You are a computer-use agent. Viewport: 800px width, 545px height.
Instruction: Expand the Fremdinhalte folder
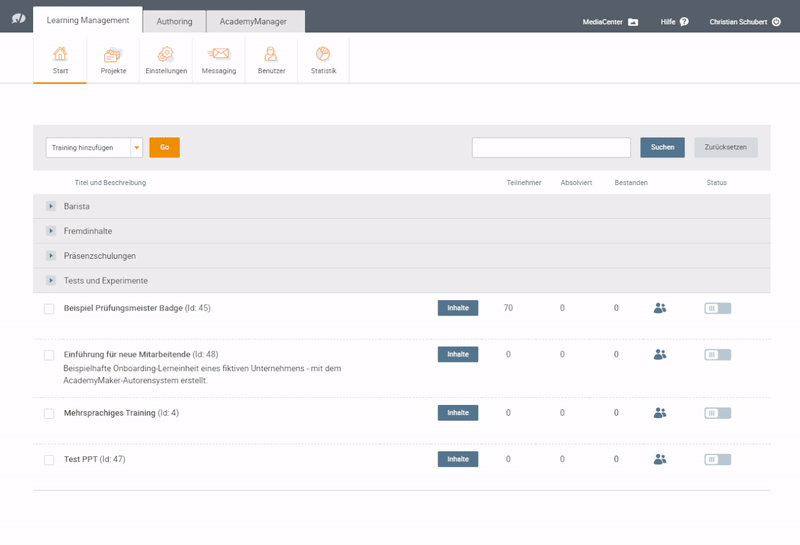(51, 231)
